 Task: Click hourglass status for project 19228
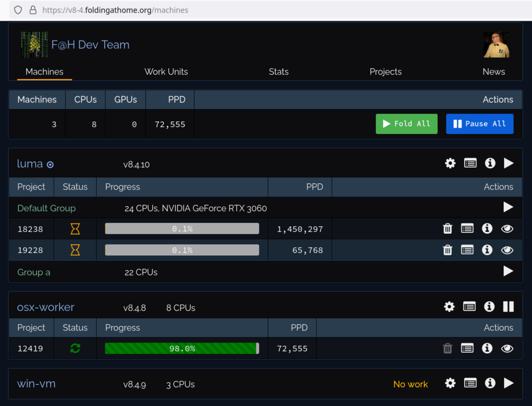[75, 250]
